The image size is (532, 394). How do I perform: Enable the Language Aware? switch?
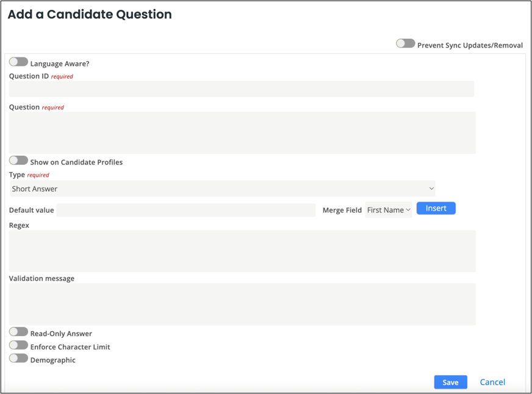(x=18, y=61)
